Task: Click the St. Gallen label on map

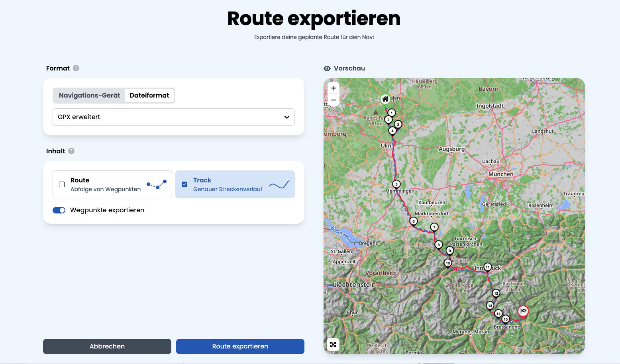Action: 341,251
